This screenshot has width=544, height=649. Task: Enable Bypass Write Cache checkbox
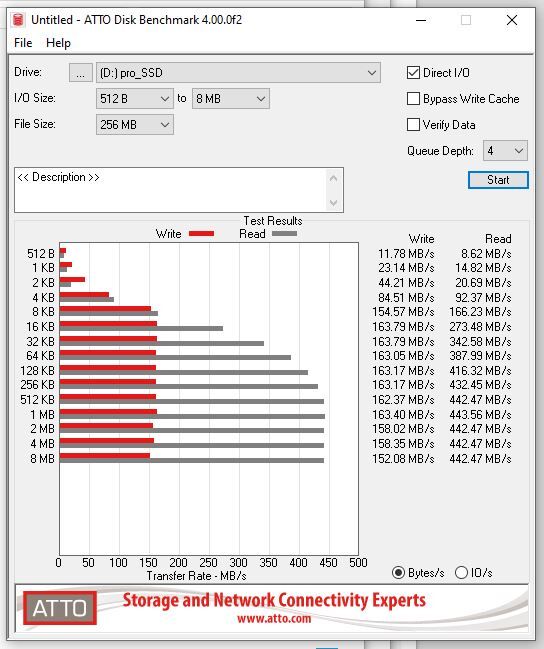413,99
